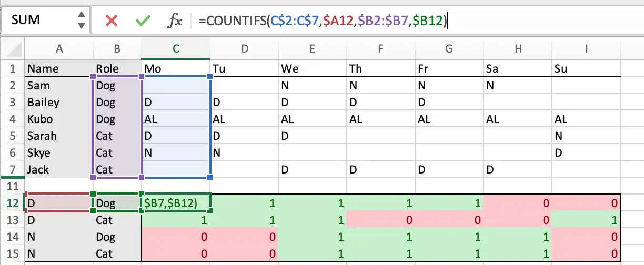
Task: Select column B header
Action: coord(117,49)
